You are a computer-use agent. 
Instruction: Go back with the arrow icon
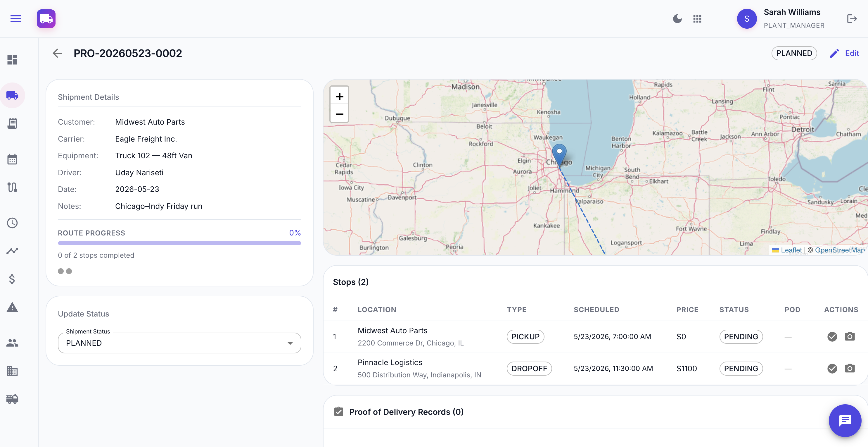(x=57, y=53)
